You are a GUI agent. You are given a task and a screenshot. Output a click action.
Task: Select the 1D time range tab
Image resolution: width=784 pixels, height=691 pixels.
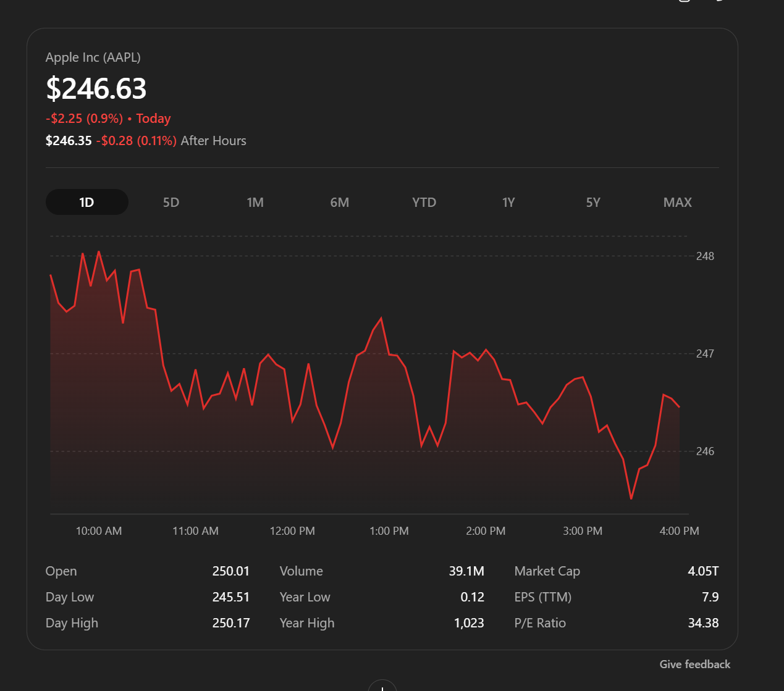tap(86, 202)
